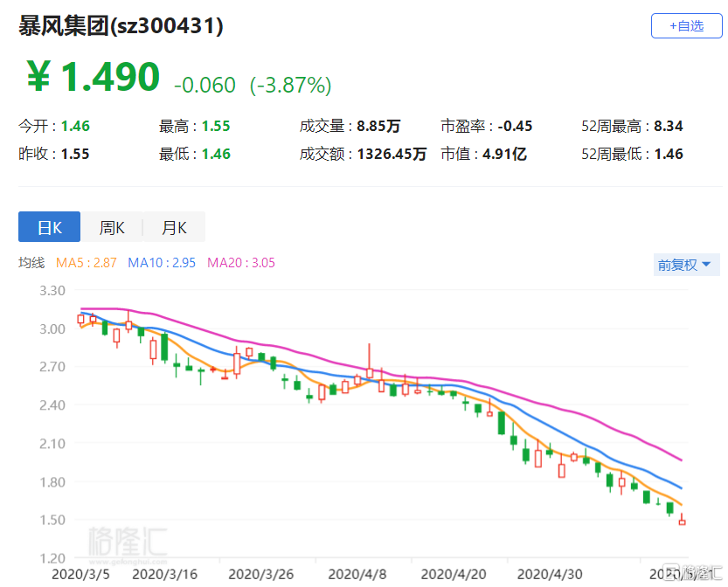The height and width of the screenshot is (587, 728).
Task: Click the MA20 : 3.05 indicator label
Action: 241,263
